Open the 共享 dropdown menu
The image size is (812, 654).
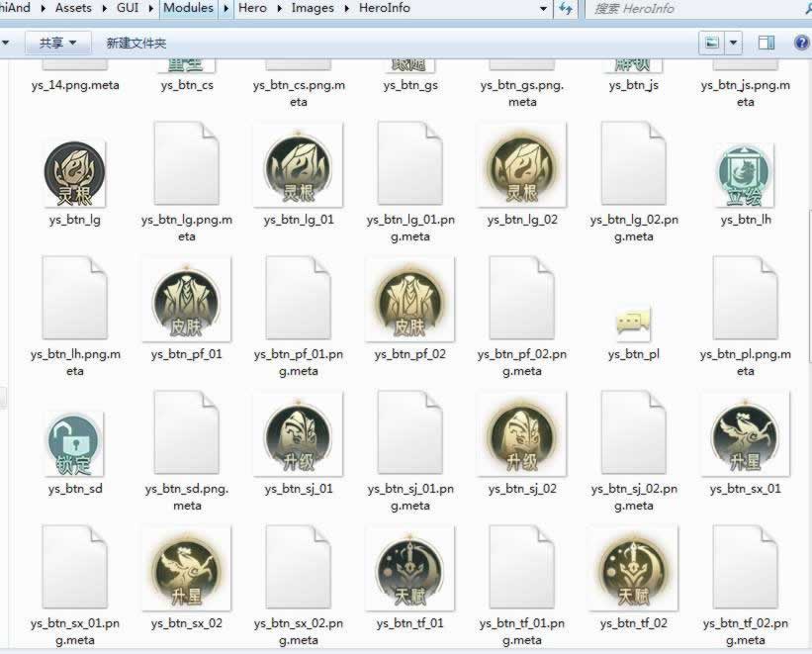[57, 43]
